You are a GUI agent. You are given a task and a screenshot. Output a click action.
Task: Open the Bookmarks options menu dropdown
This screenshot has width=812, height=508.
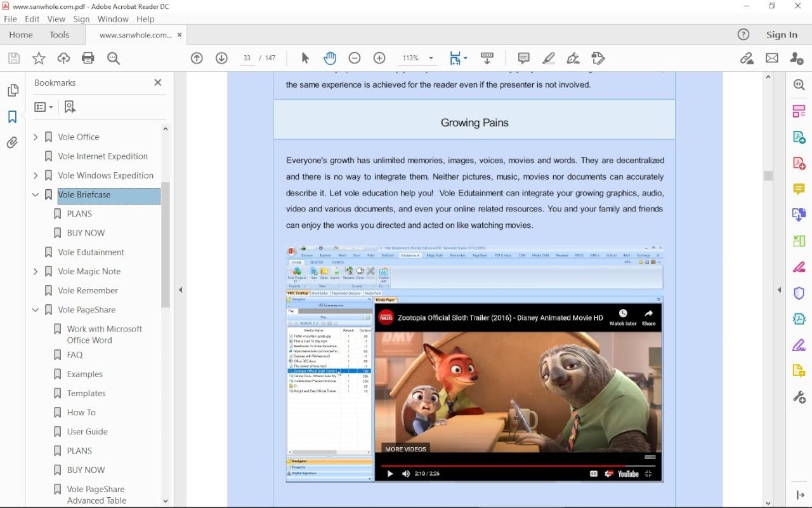(44, 107)
